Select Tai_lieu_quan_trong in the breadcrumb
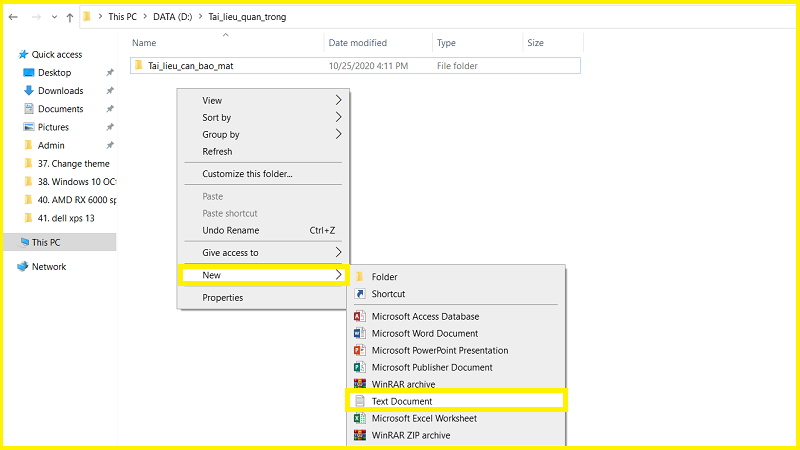 pos(247,17)
